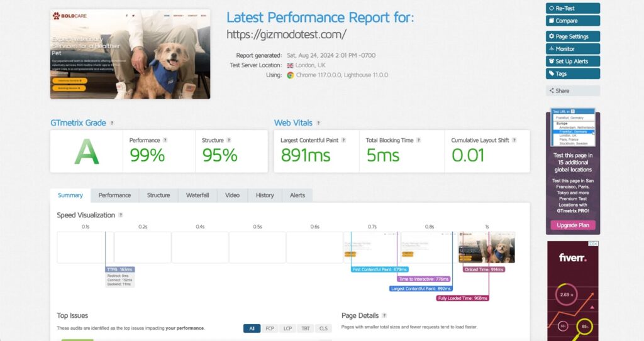Image resolution: width=644 pixels, height=341 pixels.
Task: Click the 0.01 layout shift value
Action: point(468,156)
